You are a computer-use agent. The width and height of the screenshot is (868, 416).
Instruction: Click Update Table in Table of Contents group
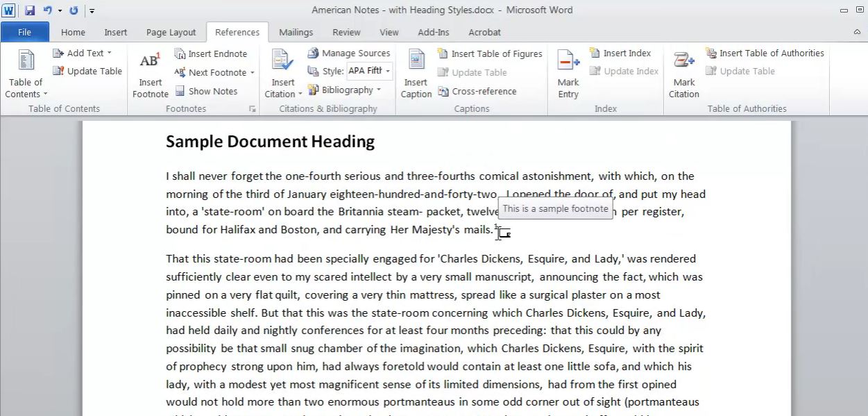click(x=87, y=71)
